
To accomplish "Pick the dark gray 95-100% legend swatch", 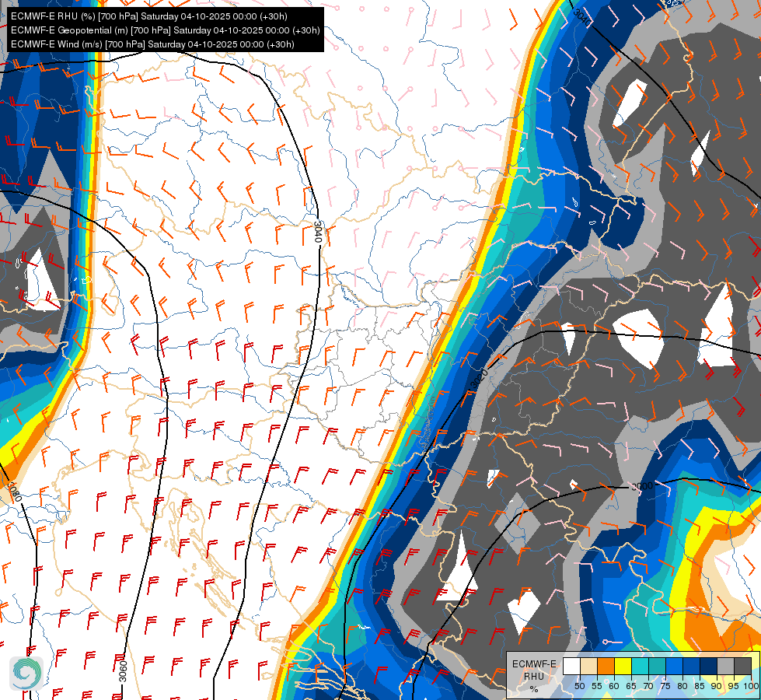I will (742, 666).
